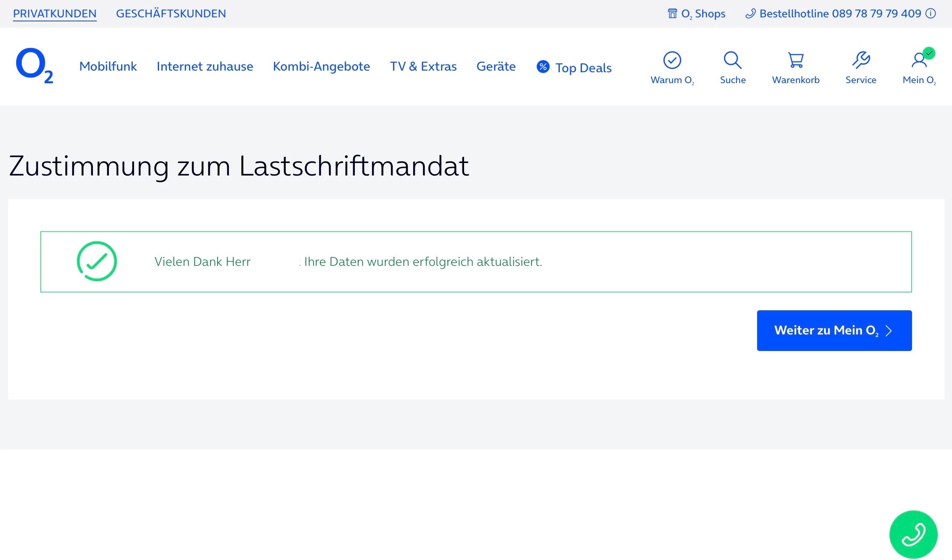The width and height of the screenshot is (952, 560).
Task: Open the Geräte menu
Action: coord(496,66)
